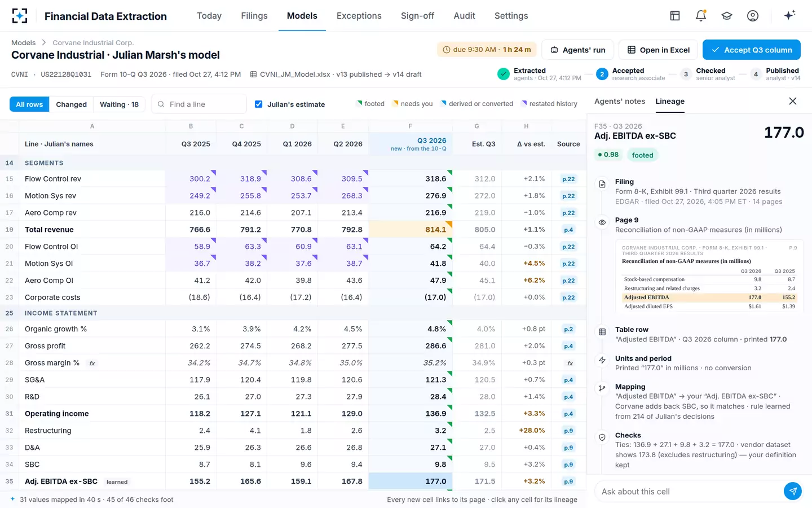Screen dimensions: 812x508
Task: Click Open in Excel button
Action: tap(658, 50)
